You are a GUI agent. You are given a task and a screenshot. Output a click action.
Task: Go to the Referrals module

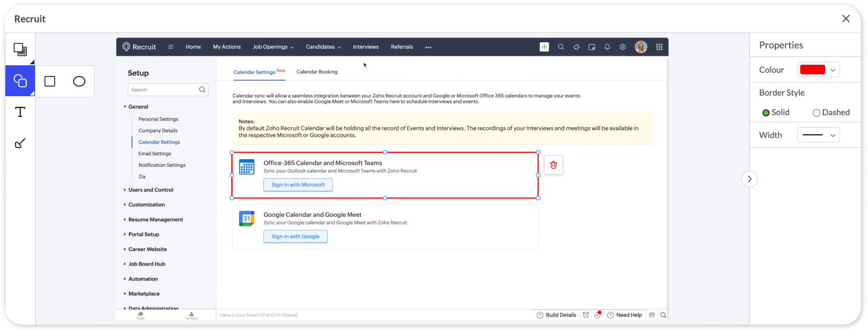[x=402, y=47]
